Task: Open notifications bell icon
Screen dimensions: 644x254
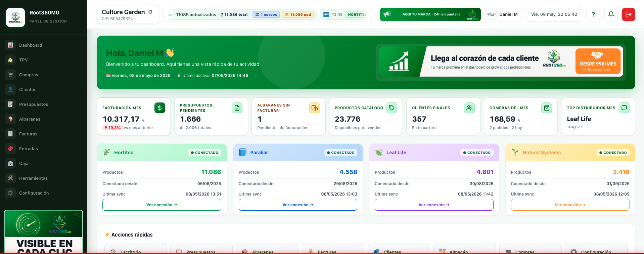Action: coord(611,14)
